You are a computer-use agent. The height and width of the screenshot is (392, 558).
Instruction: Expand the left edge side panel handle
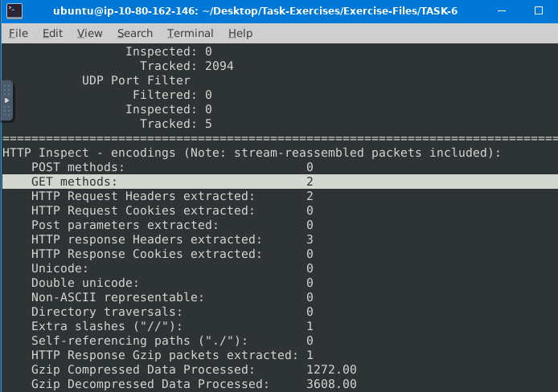6,100
